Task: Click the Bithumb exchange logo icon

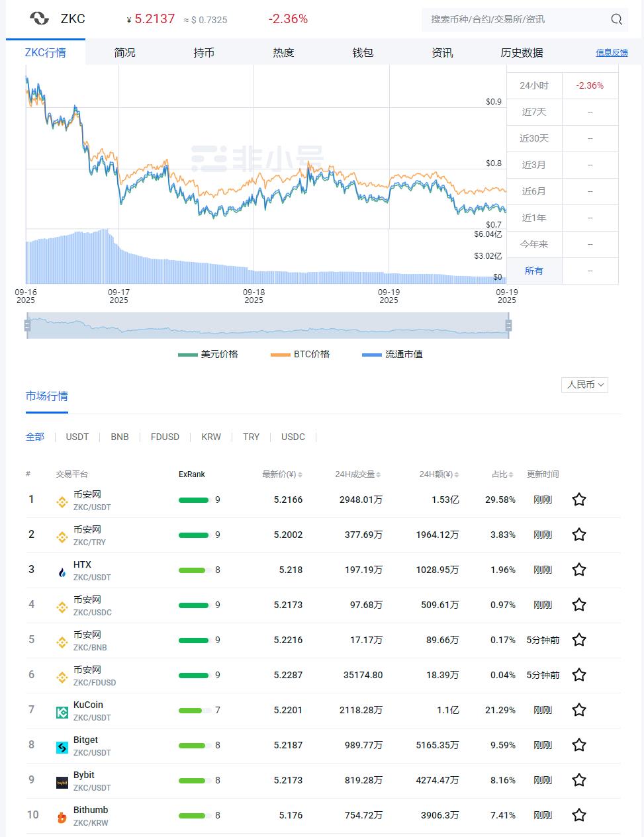Action: [62, 817]
